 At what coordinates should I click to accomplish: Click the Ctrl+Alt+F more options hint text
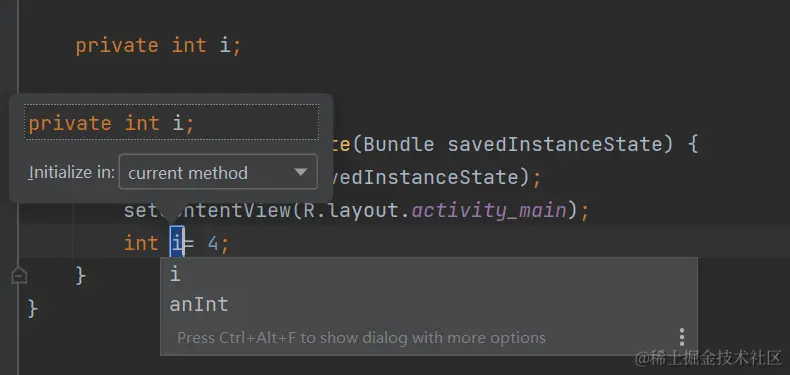361,338
